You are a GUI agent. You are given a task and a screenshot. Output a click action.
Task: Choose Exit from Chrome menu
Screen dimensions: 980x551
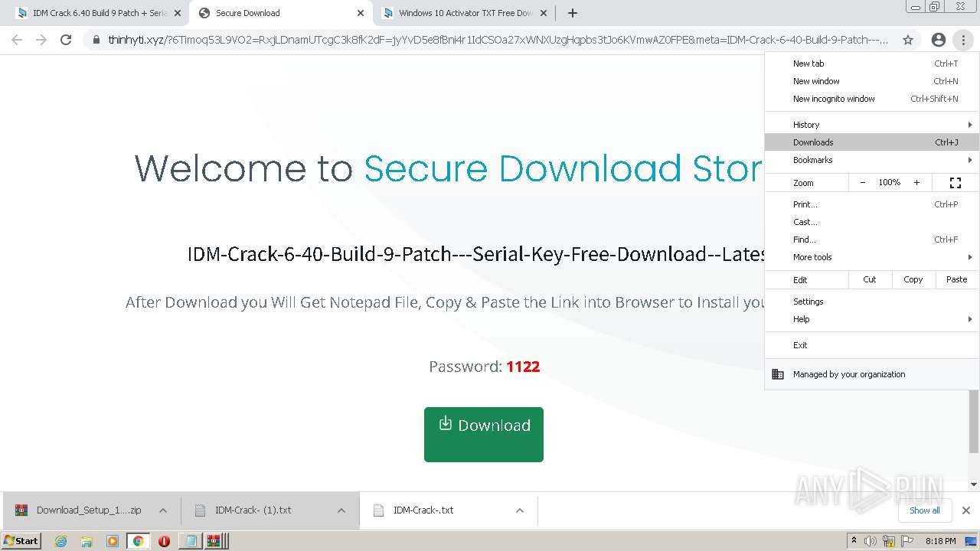872,345
